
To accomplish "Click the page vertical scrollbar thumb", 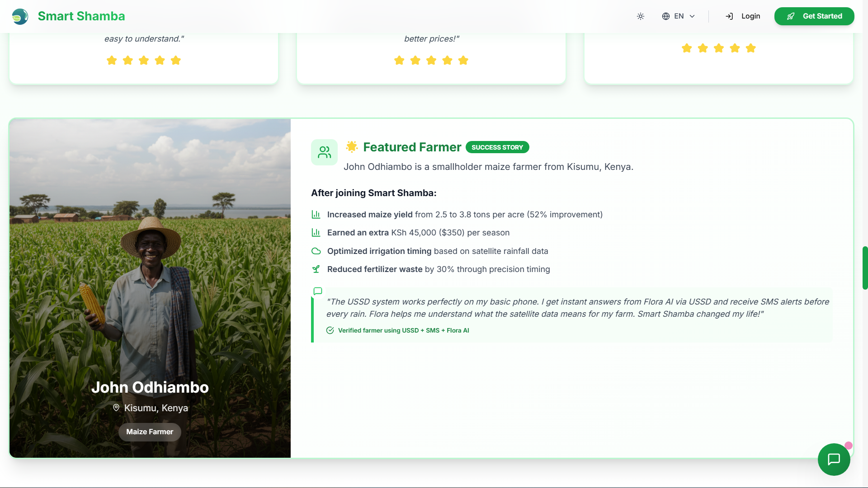I will pos(864,267).
